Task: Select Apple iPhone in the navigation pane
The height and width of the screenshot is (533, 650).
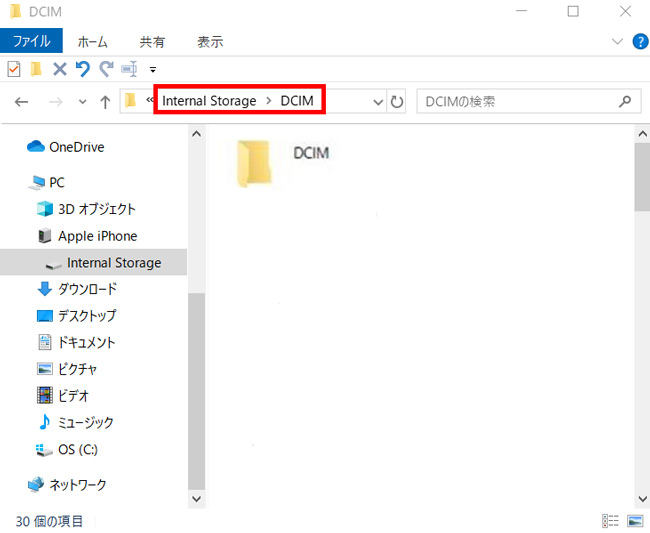Action: (97, 236)
